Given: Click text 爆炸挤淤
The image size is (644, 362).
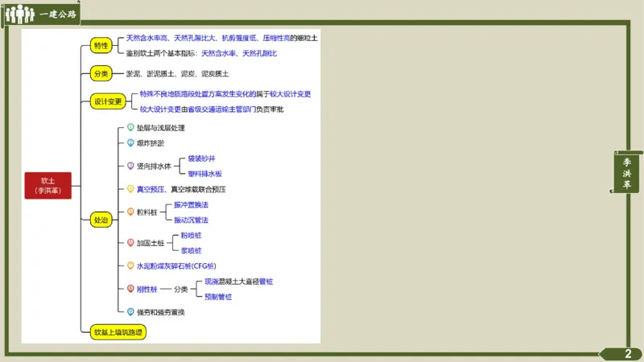Looking at the screenshot, I should click(151, 143).
